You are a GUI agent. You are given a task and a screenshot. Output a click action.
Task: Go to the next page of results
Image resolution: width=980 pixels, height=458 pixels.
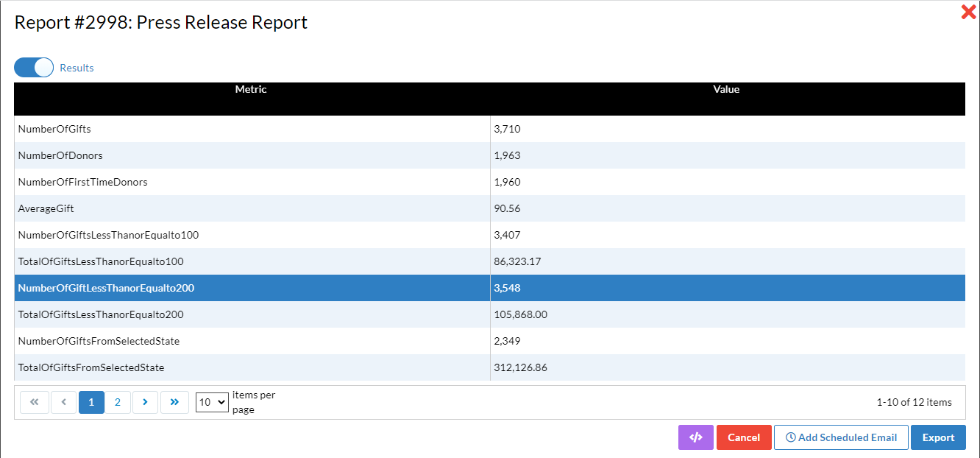tap(145, 402)
